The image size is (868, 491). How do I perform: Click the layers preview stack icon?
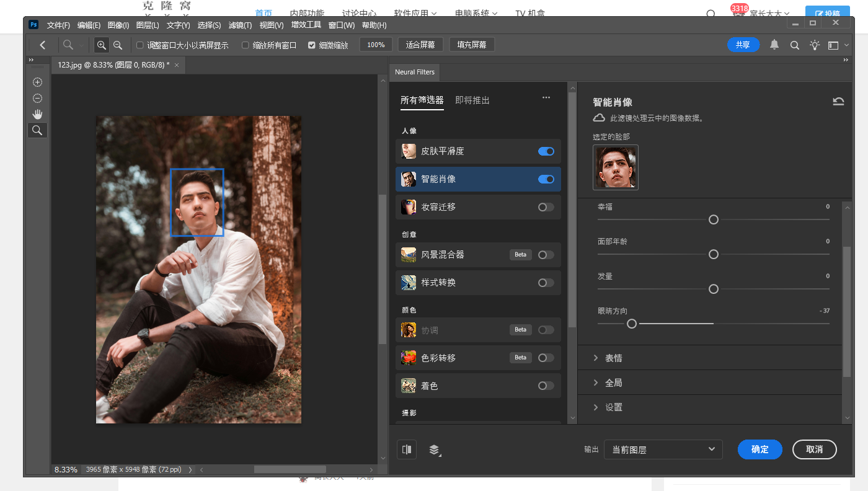click(x=435, y=449)
